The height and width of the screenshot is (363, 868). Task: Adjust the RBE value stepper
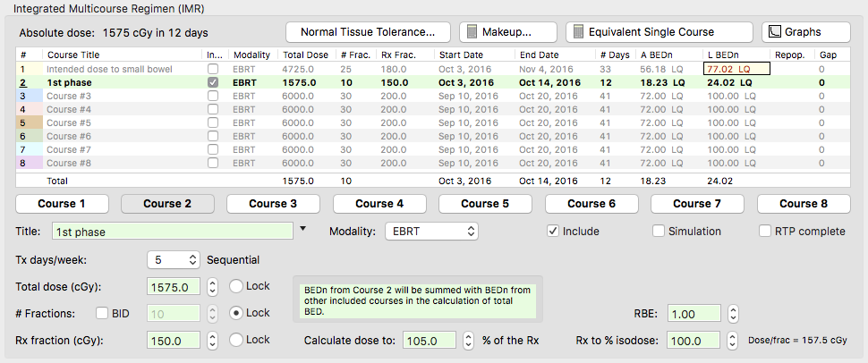pos(732,314)
